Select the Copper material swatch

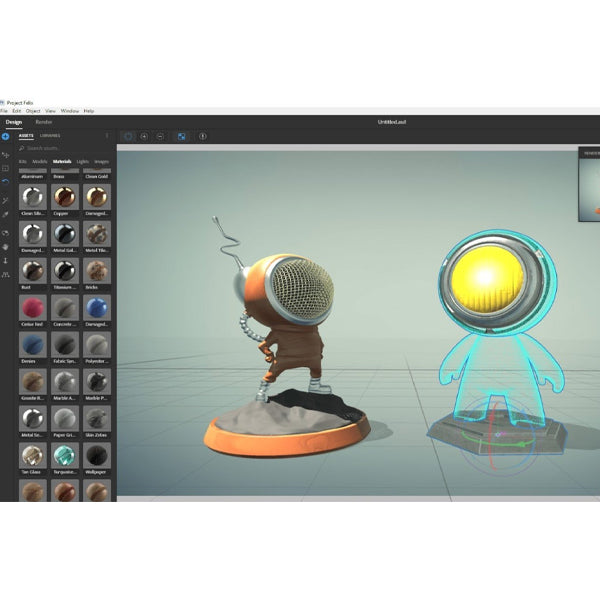67,196
